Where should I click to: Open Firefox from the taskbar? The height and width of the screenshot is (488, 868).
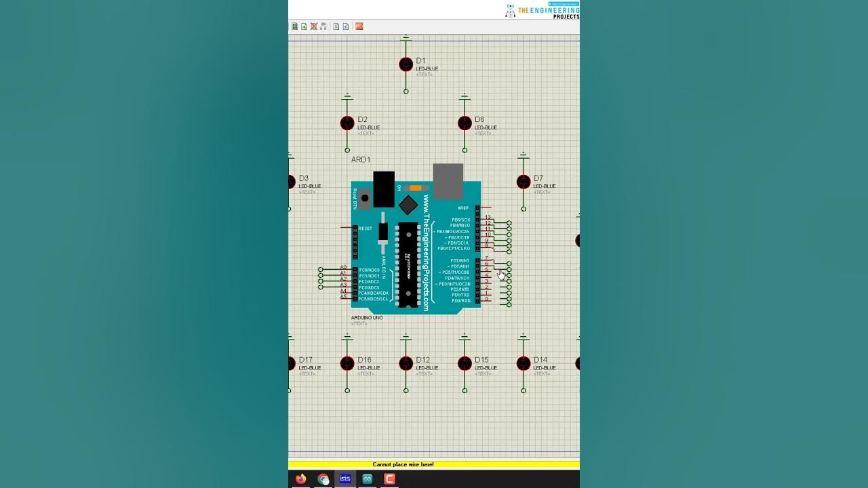pos(300,479)
